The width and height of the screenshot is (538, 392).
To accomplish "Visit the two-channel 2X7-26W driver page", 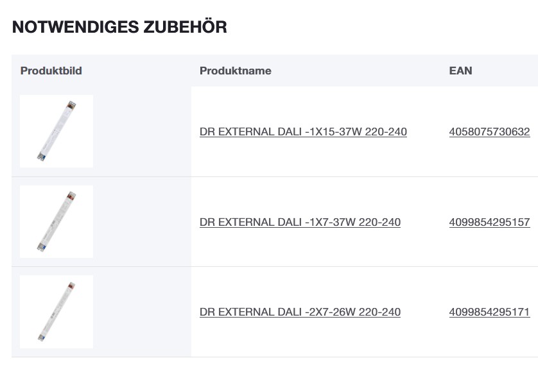I will click(300, 312).
